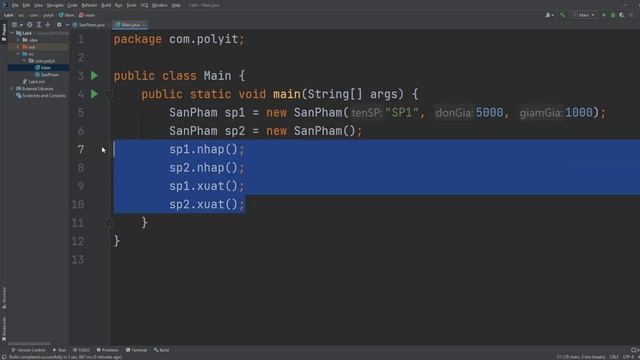Click src in the breadcrumb bar
This screenshot has width=640, height=360.
coord(21,15)
